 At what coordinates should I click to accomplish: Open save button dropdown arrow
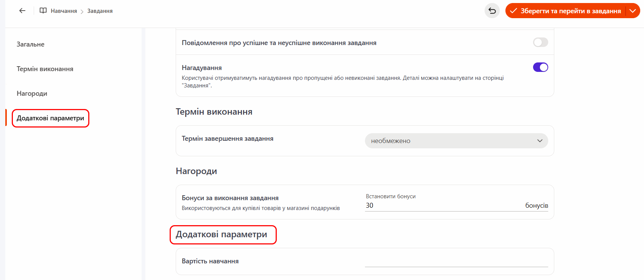(x=633, y=11)
